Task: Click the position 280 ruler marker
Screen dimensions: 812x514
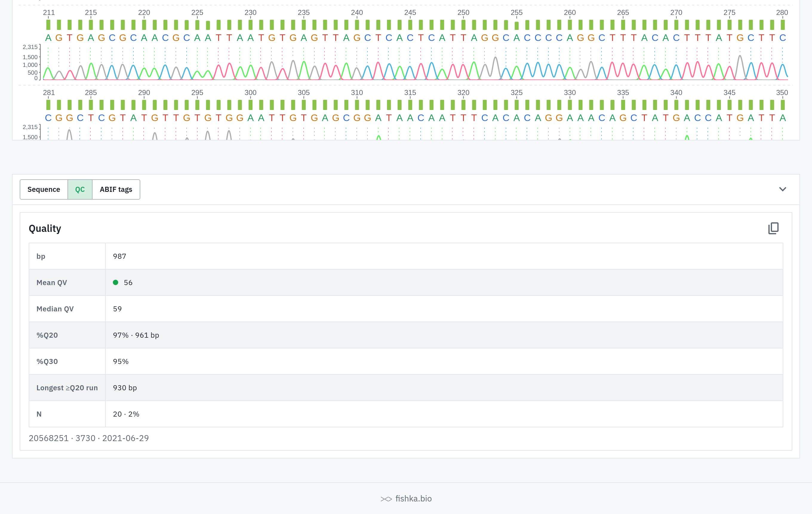Action: click(x=782, y=13)
